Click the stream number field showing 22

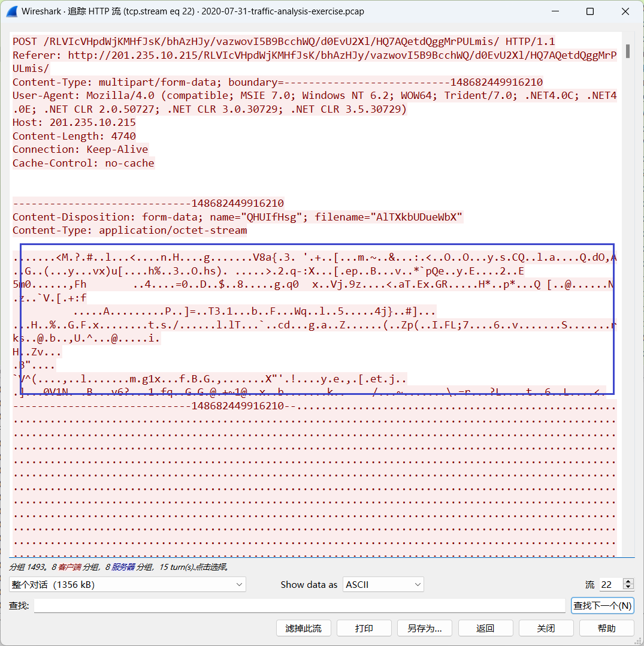click(x=610, y=584)
